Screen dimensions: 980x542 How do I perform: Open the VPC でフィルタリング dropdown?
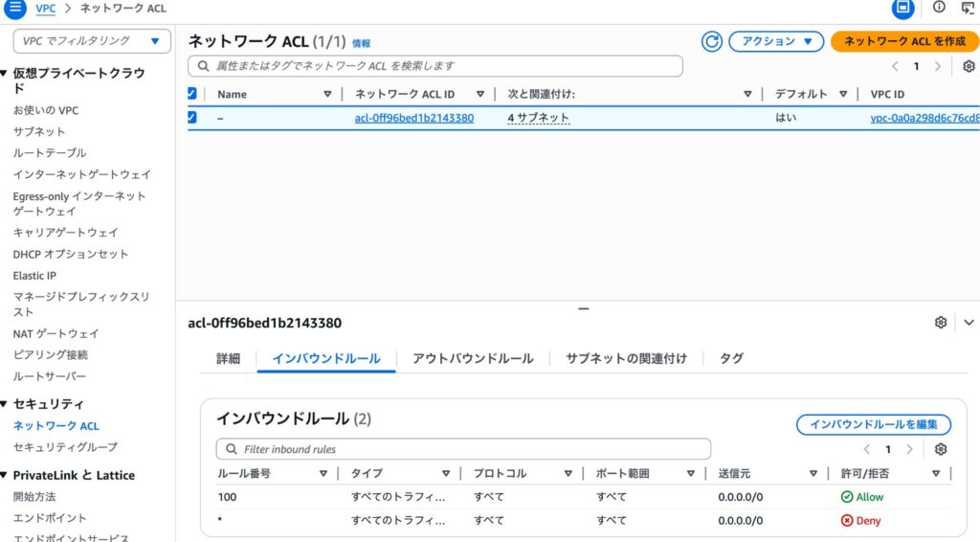point(92,41)
